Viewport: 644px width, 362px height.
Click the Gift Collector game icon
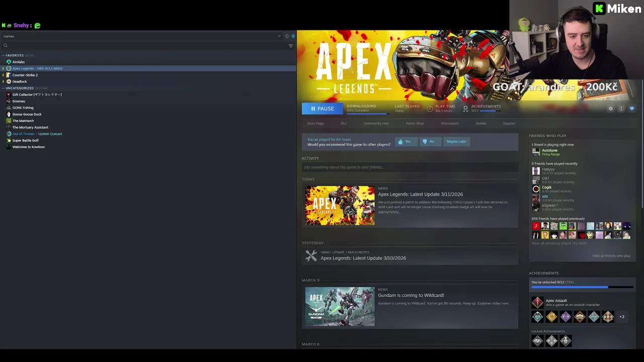coord(9,95)
